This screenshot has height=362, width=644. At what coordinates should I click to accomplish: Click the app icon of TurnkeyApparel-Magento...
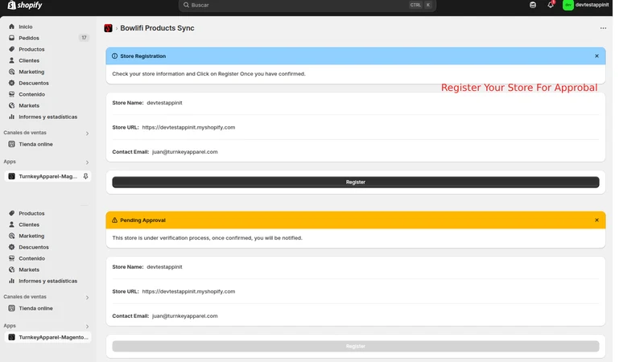tap(11, 337)
